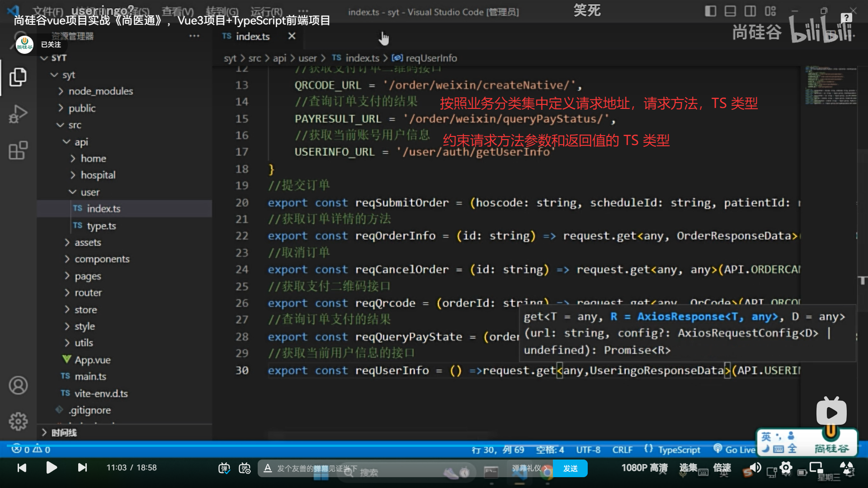This screenshot has width=868, height=488.
Task: Open Run and Debug view
Action: click(x=18, y=114)
